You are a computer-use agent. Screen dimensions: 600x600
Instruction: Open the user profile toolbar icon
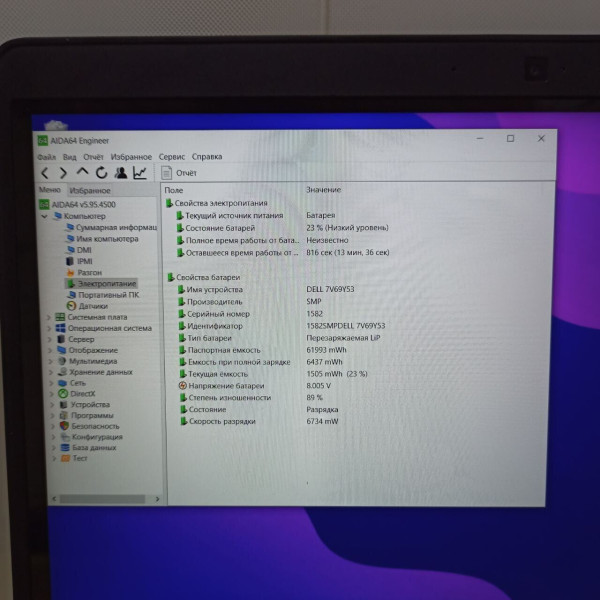click(121, 173)
